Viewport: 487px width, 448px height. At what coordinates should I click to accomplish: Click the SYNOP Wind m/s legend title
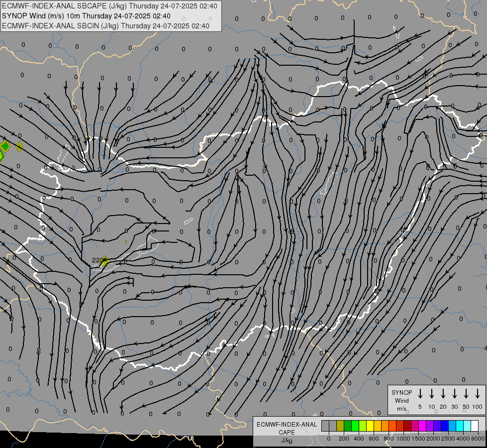(x=401, y=400)
